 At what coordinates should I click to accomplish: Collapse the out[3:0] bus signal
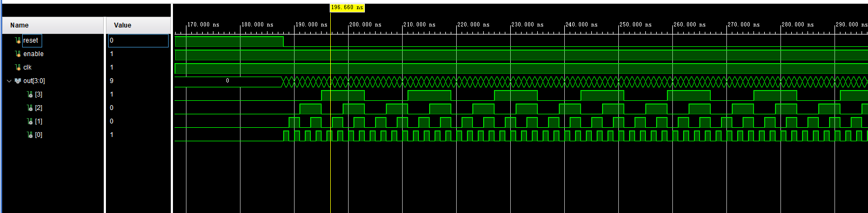pos(9,81)
